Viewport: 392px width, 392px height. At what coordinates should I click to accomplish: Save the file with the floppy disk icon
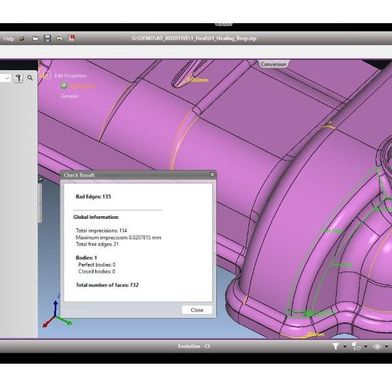coord(48,39)
